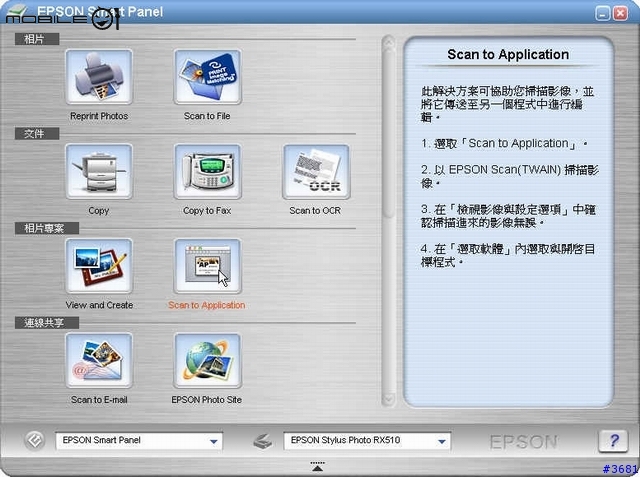Click the 'EPSON Photo Site' label
640x477 pixels.
207,400
